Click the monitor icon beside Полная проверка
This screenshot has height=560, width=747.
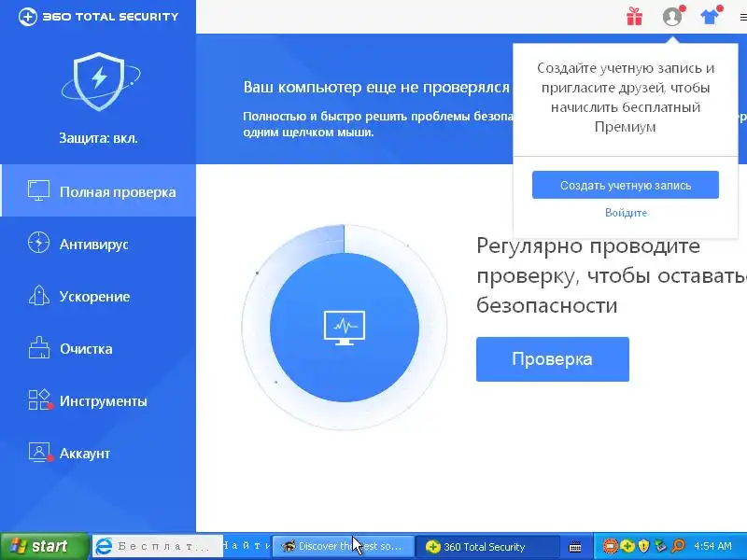pos(38,190)
